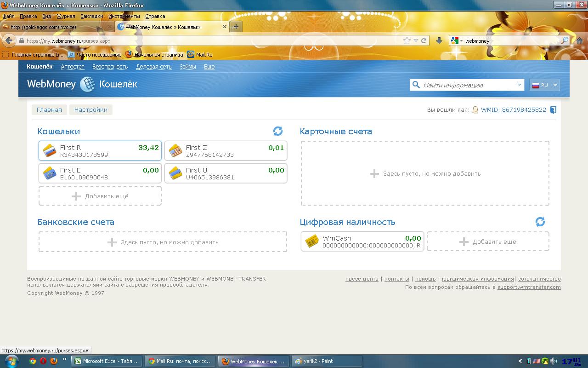Viewport: 588px width, 368px height.
Task: Click the Найти информацию search field
Action: coord(468,85)
